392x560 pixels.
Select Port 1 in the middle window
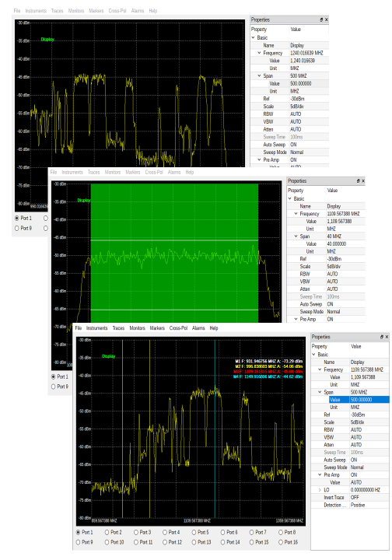(53, 376)
